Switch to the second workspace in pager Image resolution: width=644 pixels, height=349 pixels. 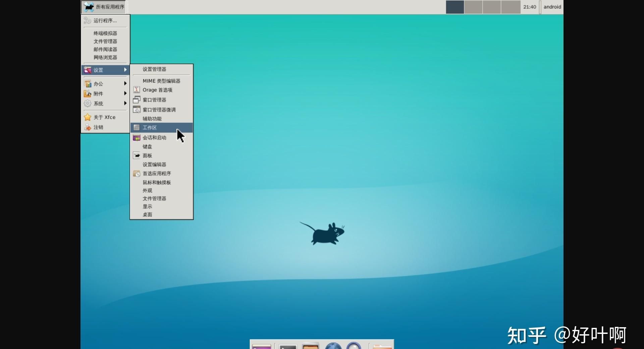click(473, 7)
